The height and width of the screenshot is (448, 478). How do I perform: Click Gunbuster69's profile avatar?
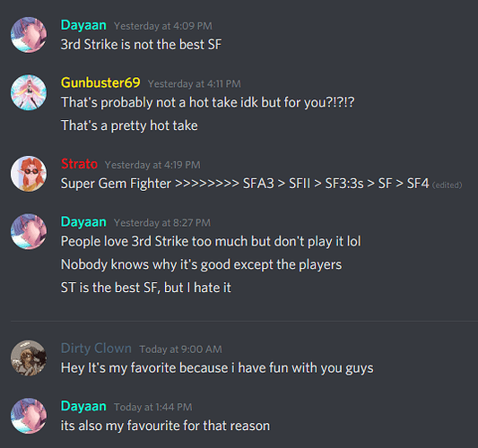pyautogui.click(x=29, y=92)
